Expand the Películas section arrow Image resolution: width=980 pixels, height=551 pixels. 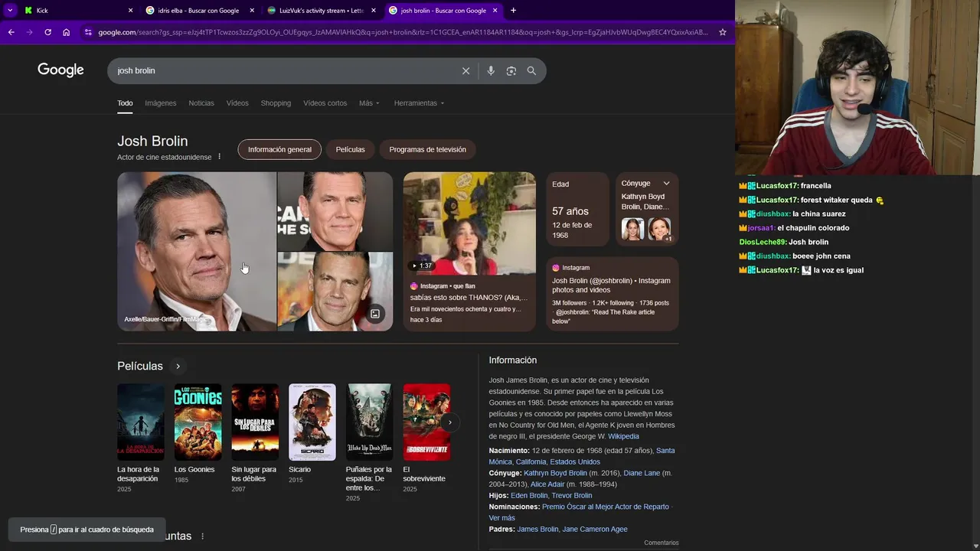click(x=178, y=367)
